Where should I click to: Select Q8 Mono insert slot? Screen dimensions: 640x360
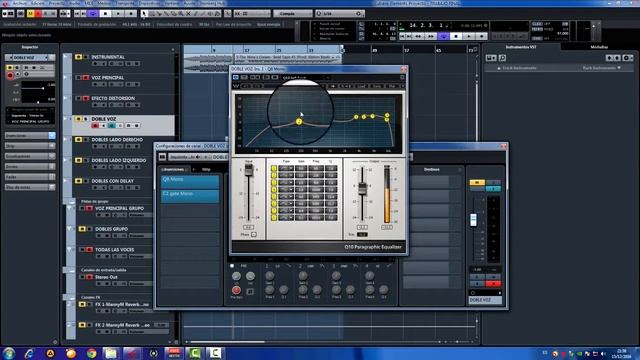pyautogui.click(x=190, y=181)
